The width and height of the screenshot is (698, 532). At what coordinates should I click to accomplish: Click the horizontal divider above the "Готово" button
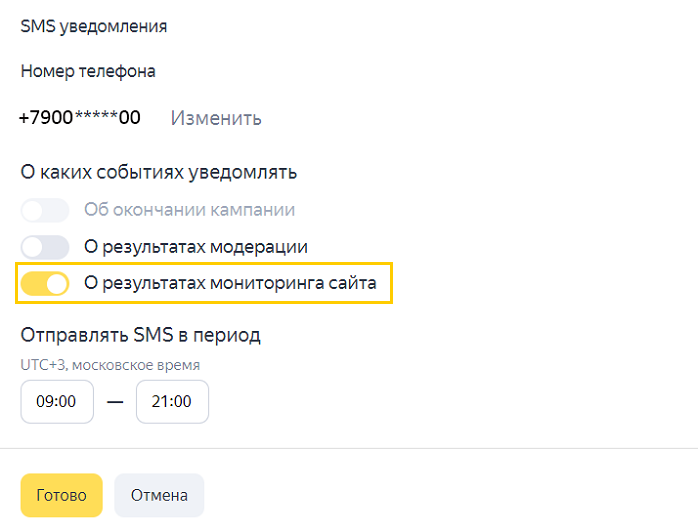(349, 449)
